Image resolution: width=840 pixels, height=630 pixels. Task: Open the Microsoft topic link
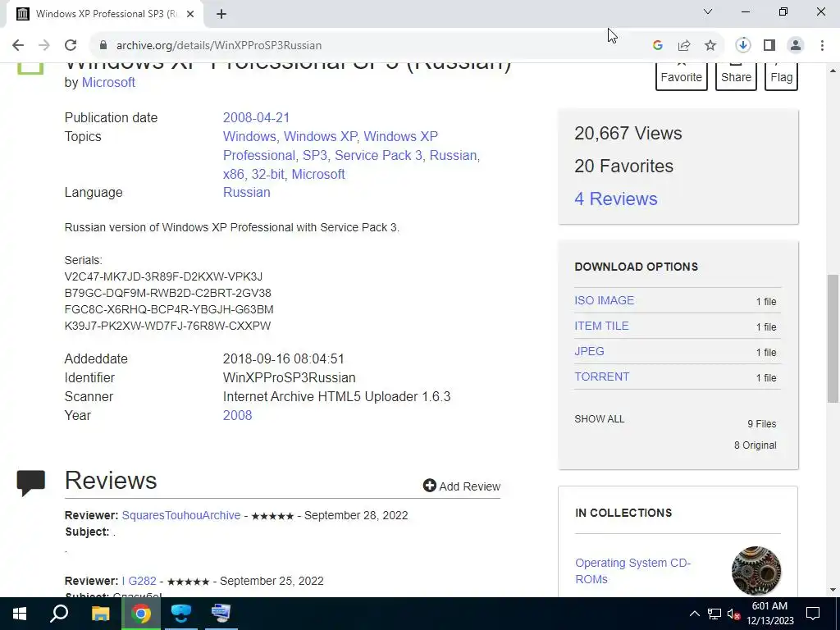[318, 174]
